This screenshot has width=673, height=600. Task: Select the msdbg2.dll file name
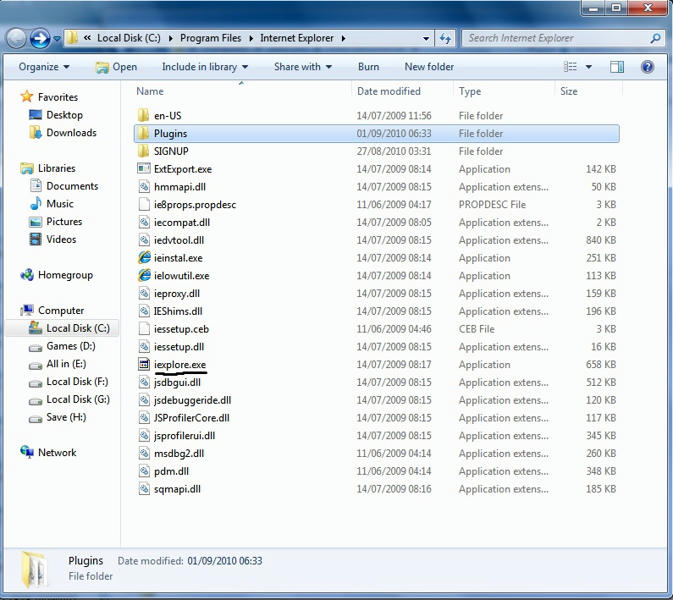[179, 453]
